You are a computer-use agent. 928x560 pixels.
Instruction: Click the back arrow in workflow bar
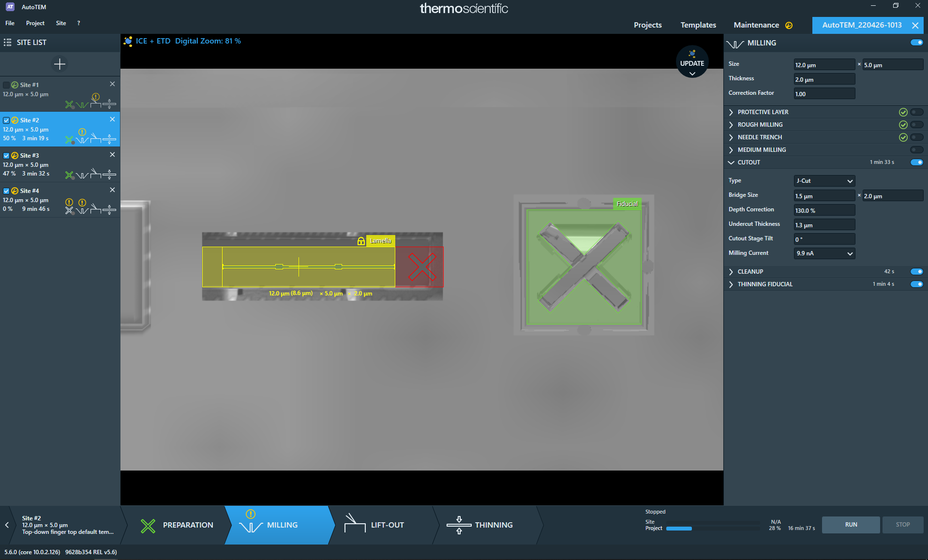click(x=7, y=525)
